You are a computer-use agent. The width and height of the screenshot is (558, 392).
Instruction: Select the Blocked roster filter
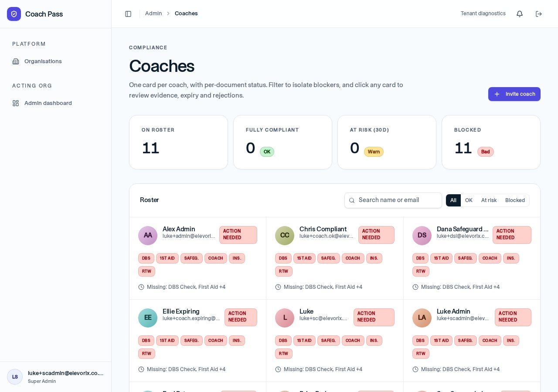pos(515,200)
